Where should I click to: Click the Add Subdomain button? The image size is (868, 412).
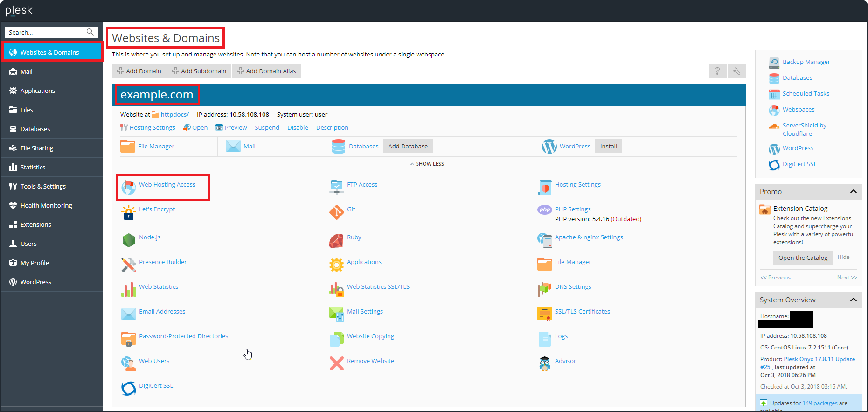[x=199, y=71]
